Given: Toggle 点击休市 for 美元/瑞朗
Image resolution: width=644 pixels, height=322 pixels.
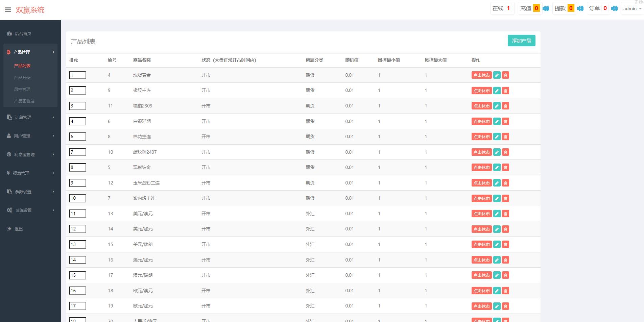Looking at the screenshot, I should tap(481, 245).
